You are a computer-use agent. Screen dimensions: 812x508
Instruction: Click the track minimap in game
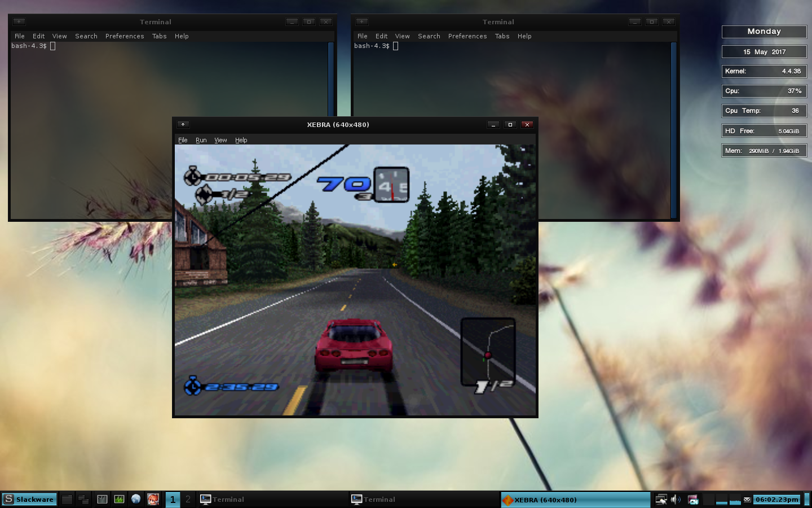[488, 352]
